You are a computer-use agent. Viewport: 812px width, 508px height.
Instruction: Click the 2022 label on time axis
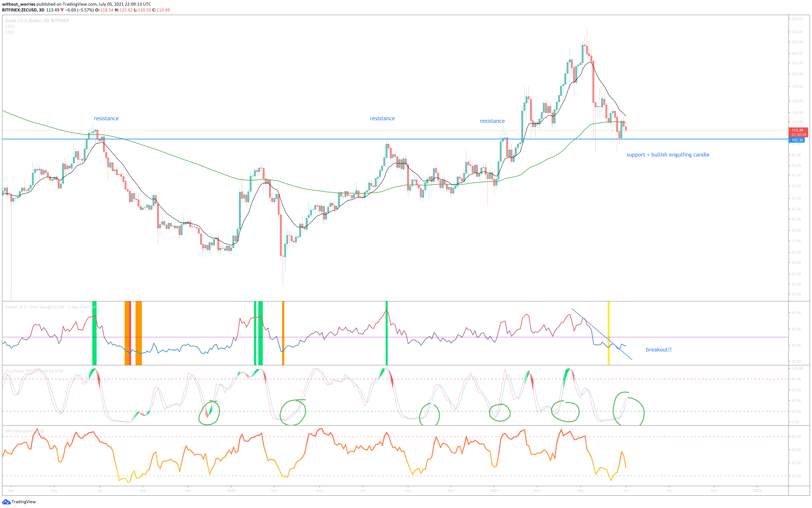coord(757,491)
